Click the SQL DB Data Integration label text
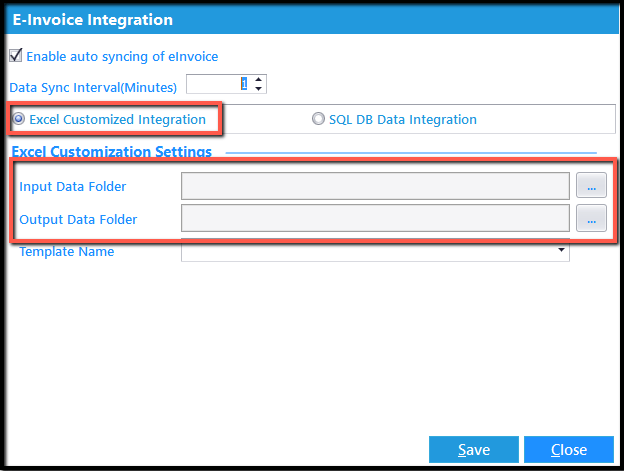Viewport: 624px width, 471px height. 403,119
